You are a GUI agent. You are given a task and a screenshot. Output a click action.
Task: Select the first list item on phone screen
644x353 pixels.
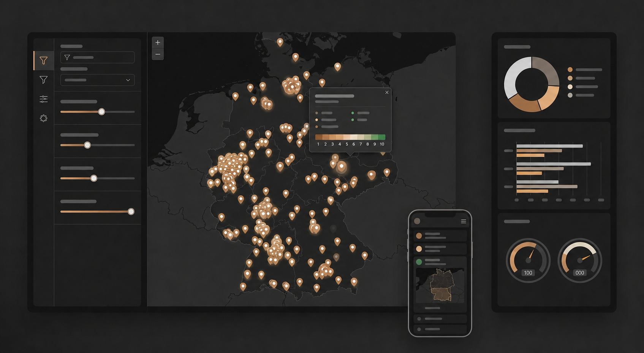click(x=440, y=236)
